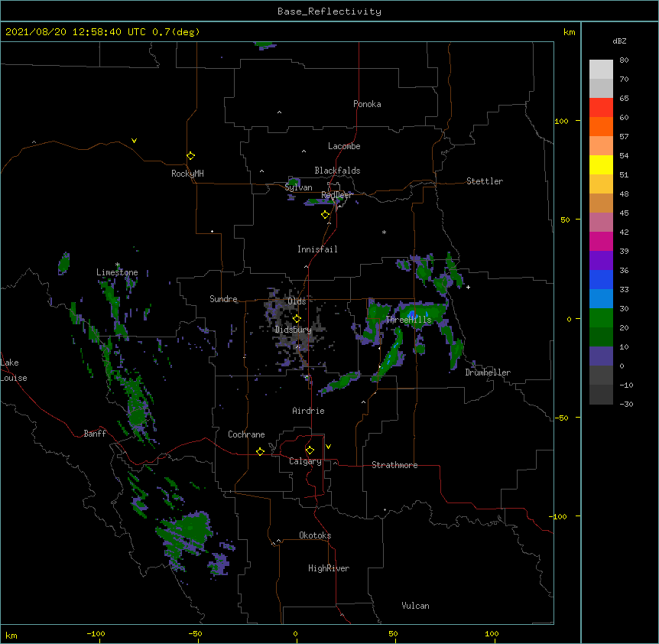Click the ThreeHills city label
Screen dimensions: 659x644
pos(409,320)
